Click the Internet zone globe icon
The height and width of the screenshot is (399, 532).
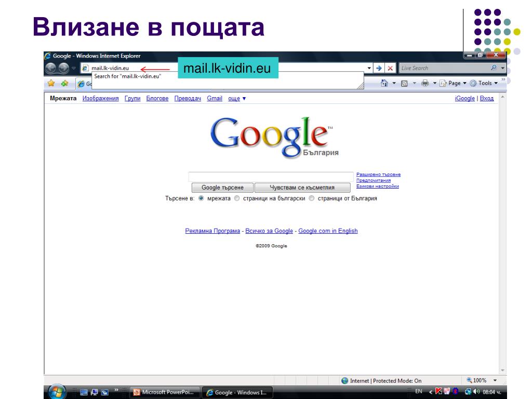(345, 381)
